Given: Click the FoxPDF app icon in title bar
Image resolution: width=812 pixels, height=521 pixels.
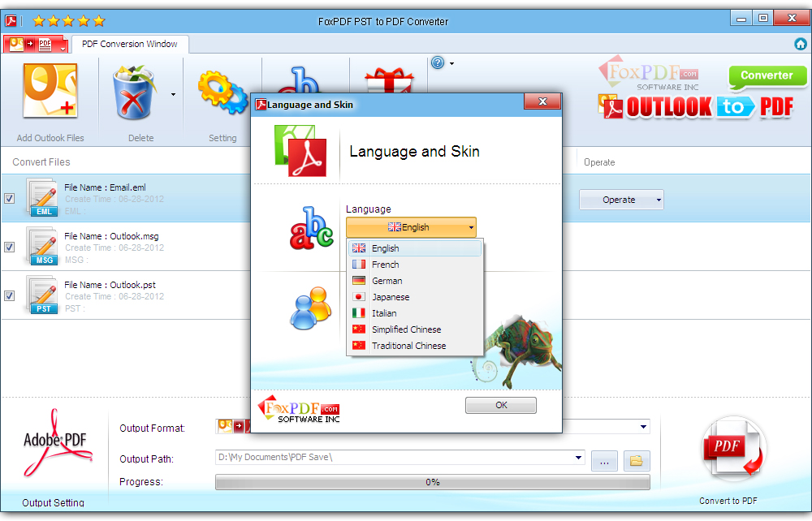Looking at the screenshot, I should click(x=11, y=21).
